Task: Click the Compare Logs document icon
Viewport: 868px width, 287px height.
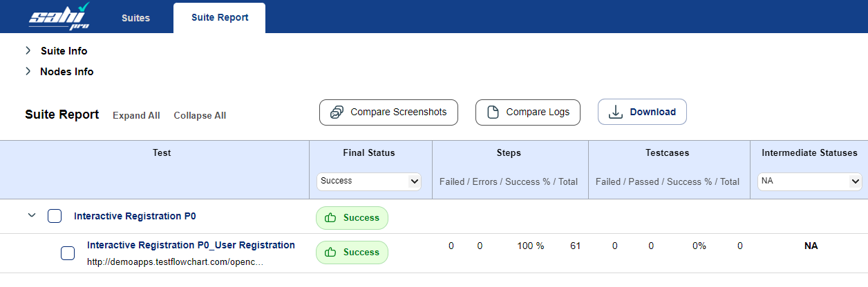Action: pyautogui.click(x=493, y=112)
